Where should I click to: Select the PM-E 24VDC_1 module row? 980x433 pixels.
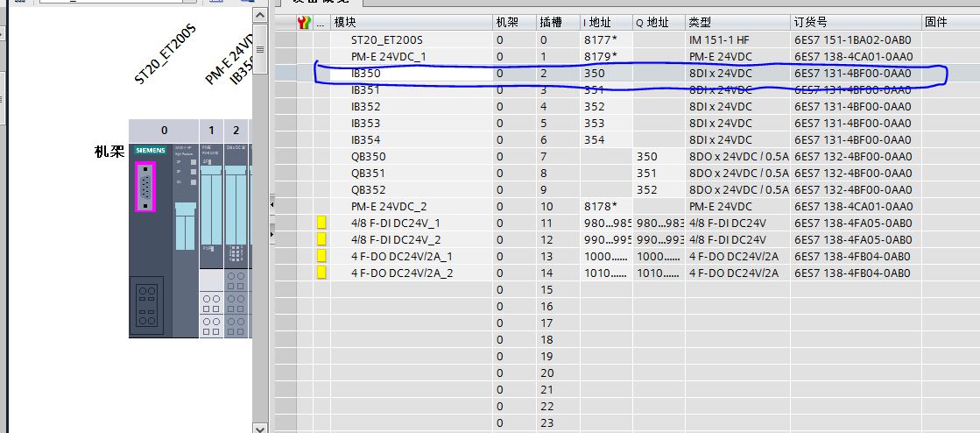pos(628,56)
